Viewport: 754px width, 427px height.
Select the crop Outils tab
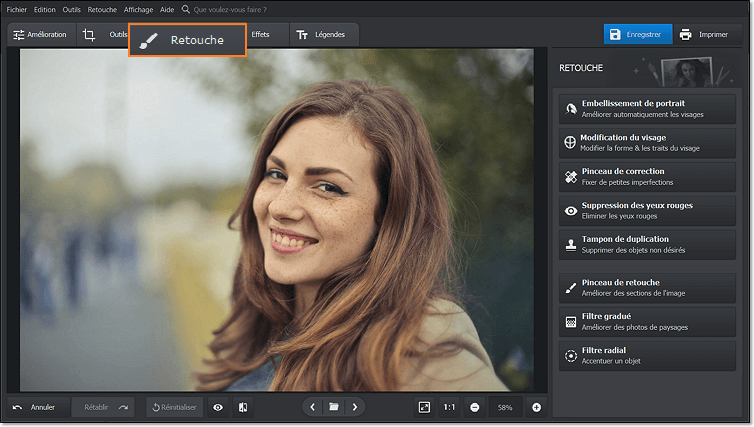point(102,35)
